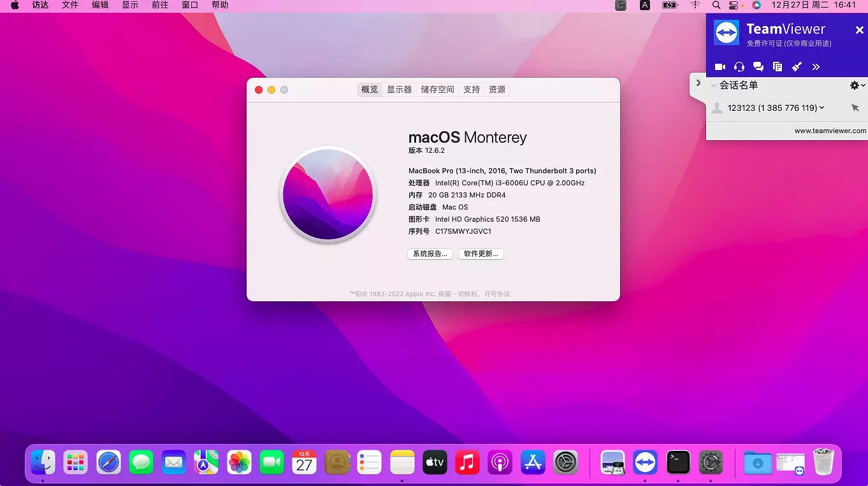Open Control Center from the menu bar
This screenshot has height=486, width=868.
click(x=734, y=5)
